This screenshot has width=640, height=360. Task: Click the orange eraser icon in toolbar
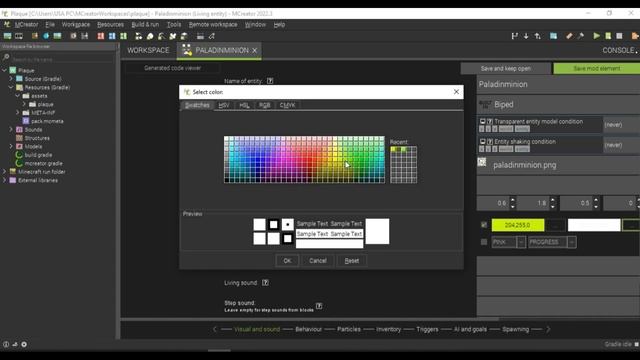[569, 36]
